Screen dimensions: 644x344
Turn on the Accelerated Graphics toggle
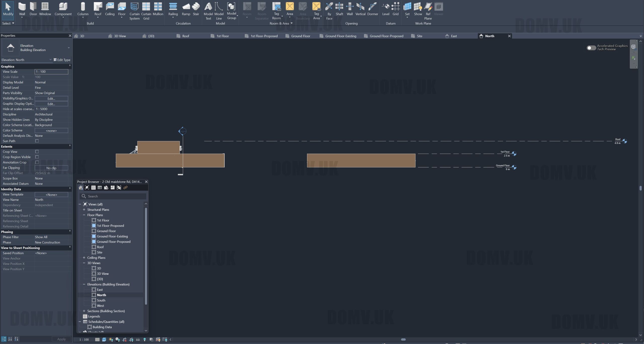[x=591, y=48]
